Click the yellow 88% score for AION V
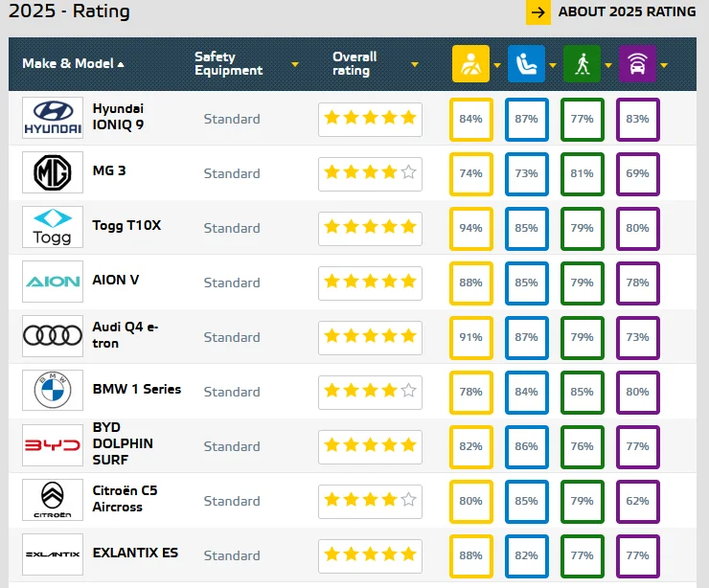709x588 pixels. 470,283
